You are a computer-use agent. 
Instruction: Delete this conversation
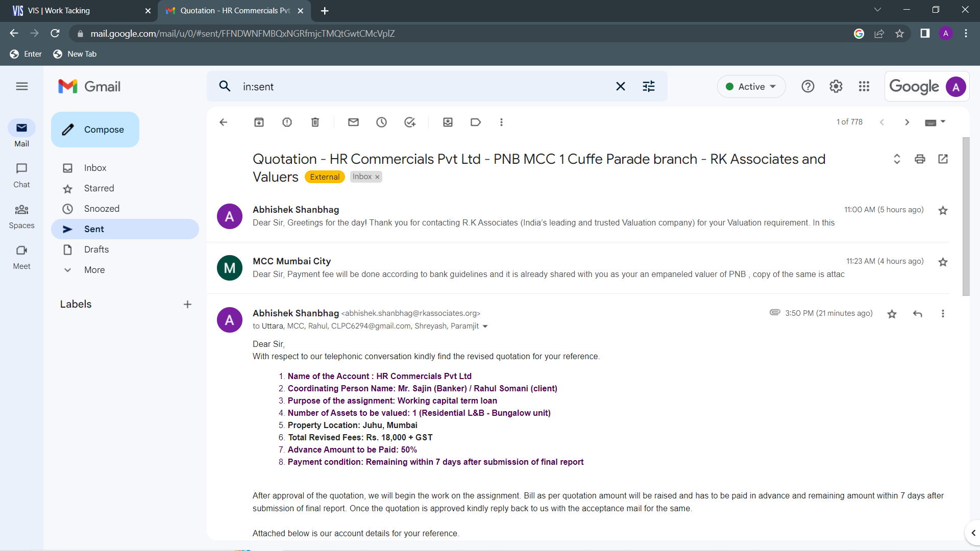click(315, 122)
